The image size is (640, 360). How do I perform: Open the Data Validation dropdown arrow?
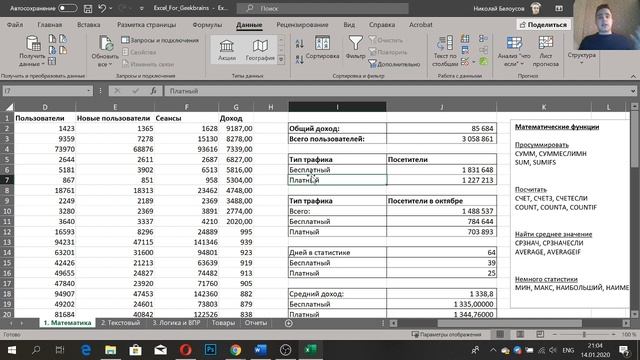pyautogui.click(x=473, y=62)
